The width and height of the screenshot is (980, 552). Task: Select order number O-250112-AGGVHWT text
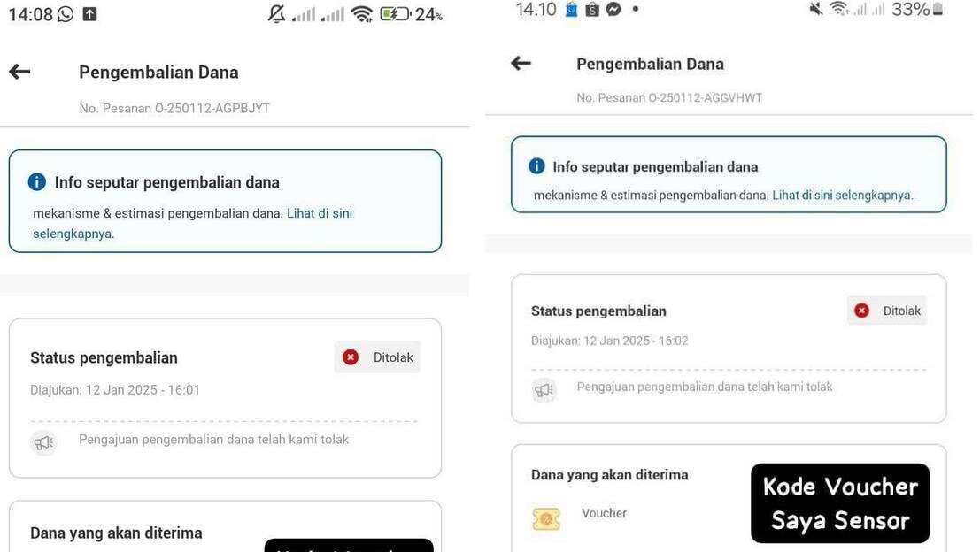[x=705, y=97]
